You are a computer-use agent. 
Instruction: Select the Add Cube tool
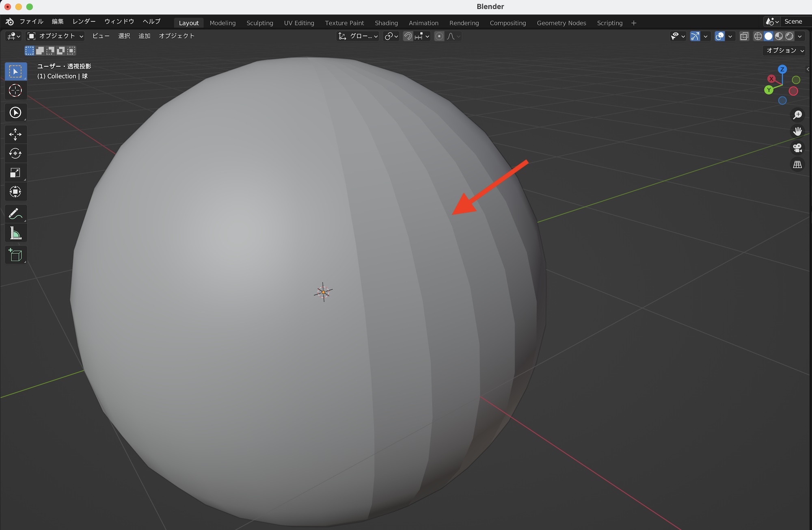point(15,255)
